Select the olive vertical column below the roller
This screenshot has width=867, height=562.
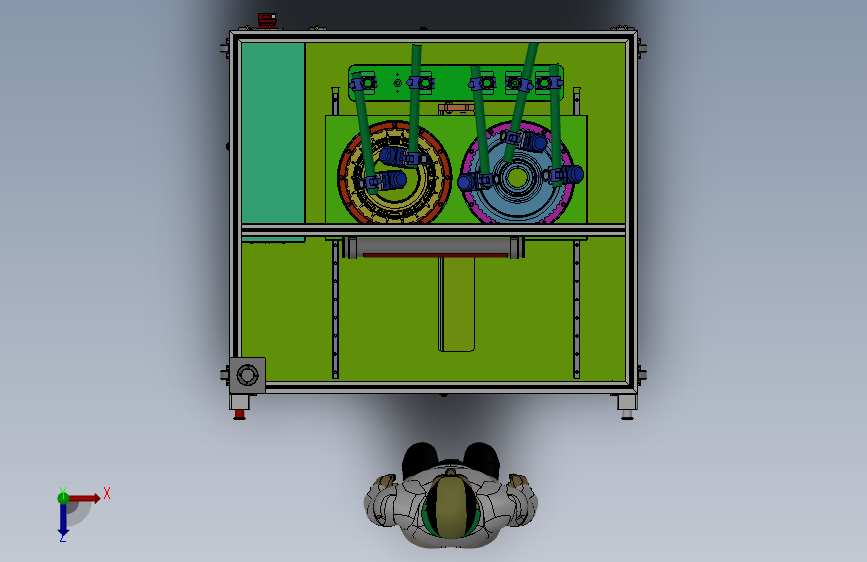457,304
